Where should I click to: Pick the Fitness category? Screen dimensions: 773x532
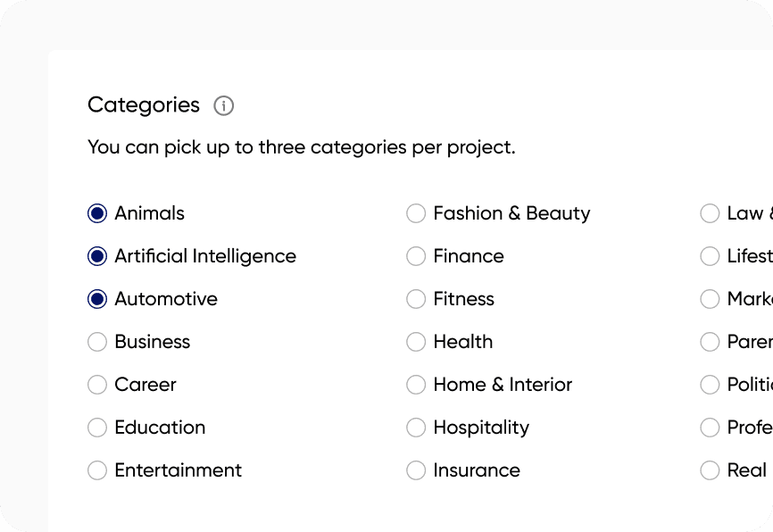click(416, 299)
